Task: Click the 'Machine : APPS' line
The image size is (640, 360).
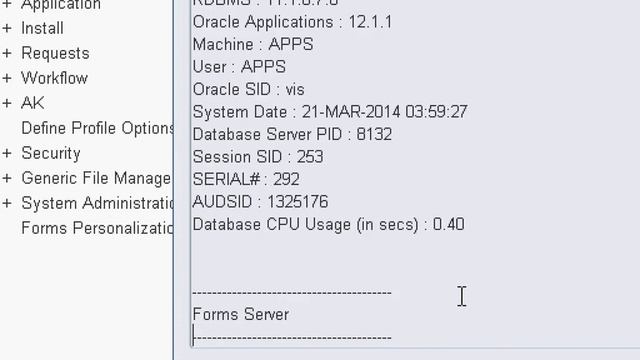Action: tap(253, 44)
